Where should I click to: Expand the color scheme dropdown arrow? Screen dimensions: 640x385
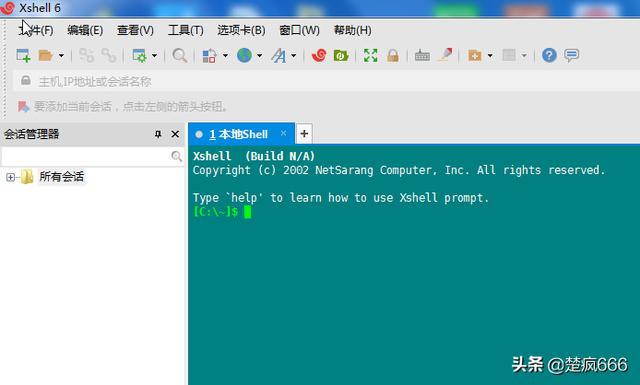pyautogui.click(x=225, y=55)
